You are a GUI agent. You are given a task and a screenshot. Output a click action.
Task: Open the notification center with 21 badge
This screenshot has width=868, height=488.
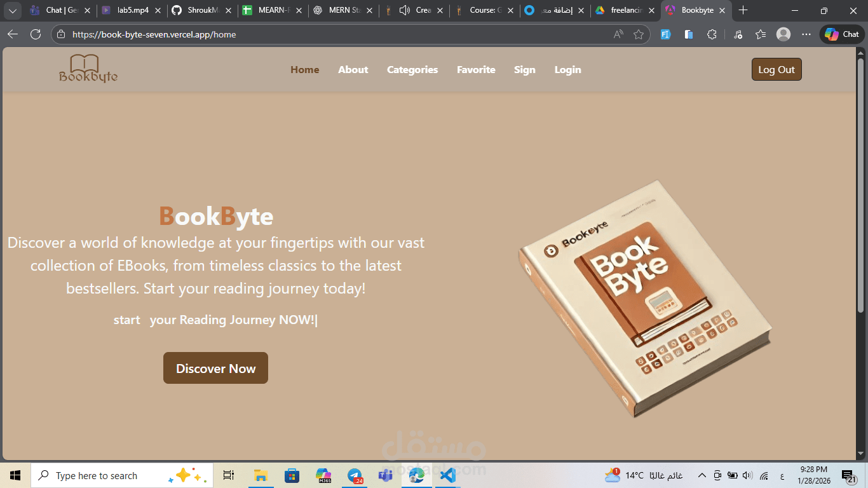(x=849, y=475)
